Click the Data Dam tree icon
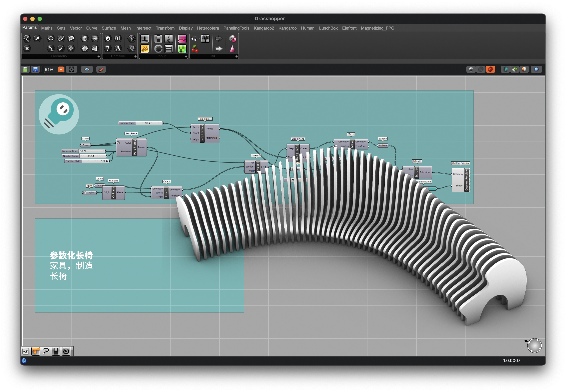Screen dimensions: 566x392 [205, 39]
